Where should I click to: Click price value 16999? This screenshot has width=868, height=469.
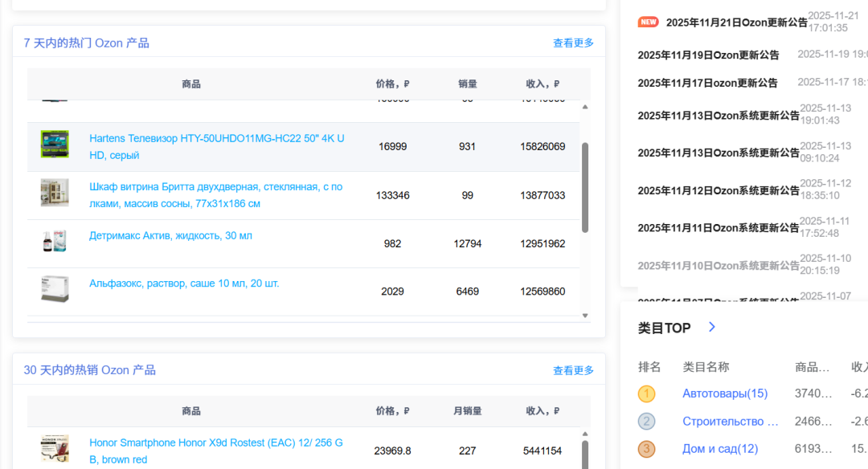click(x=392, y=146)
